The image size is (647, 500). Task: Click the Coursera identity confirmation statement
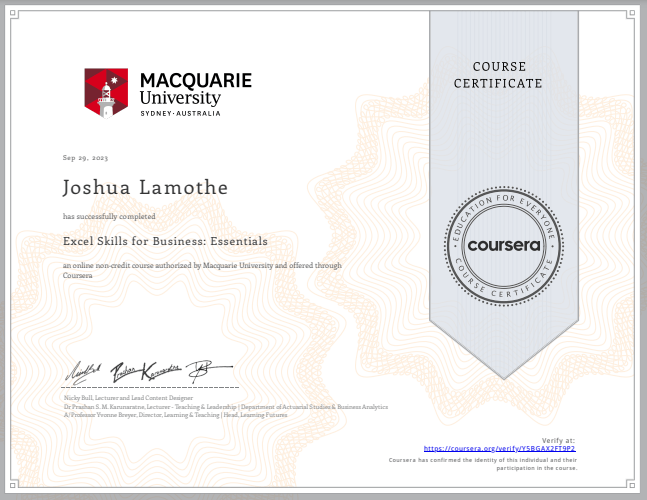coord(482,462)
